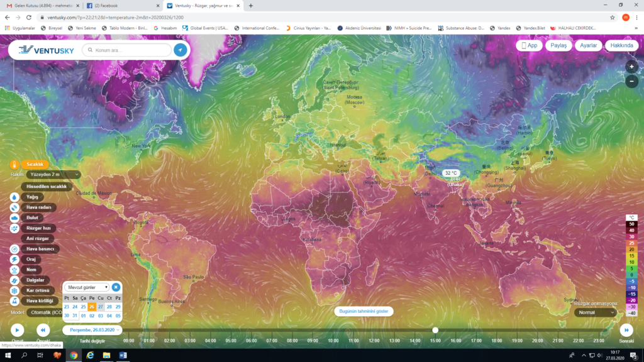Advance to next time step (Sonraki)
The width and height of the screenshot is (644, 362).
pos(626,330)
